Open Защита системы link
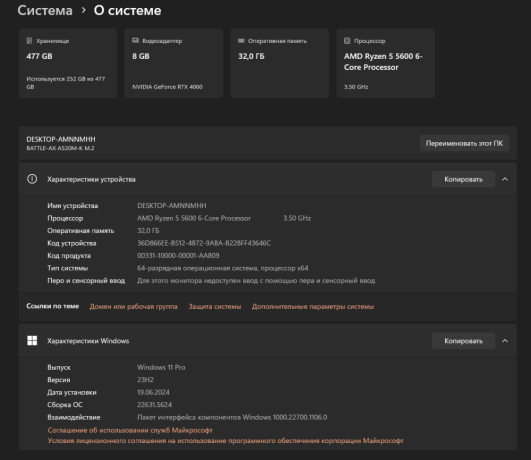Image resolution: width=531 pixels, height=460 pixels. (215, 307)
